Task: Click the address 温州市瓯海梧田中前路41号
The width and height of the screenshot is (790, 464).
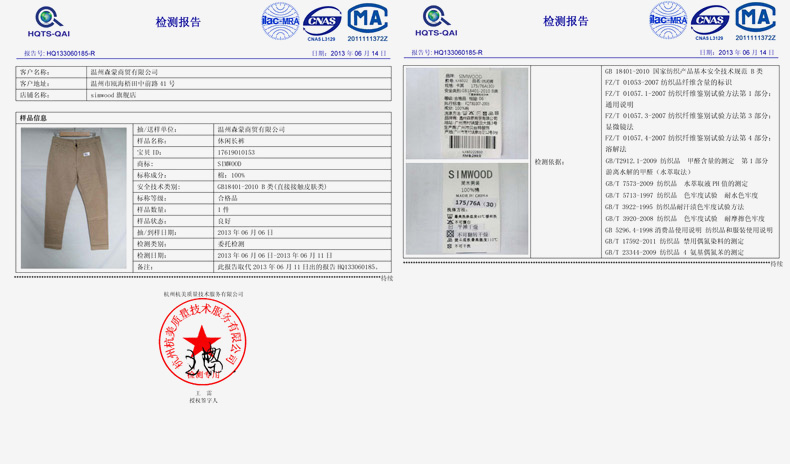Action: coord(133,84)
